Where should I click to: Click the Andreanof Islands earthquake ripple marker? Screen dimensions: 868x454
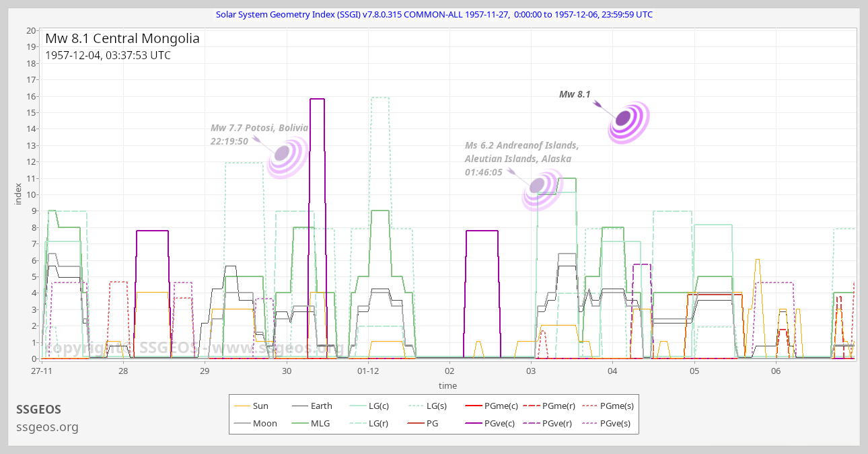pos(542,189)
